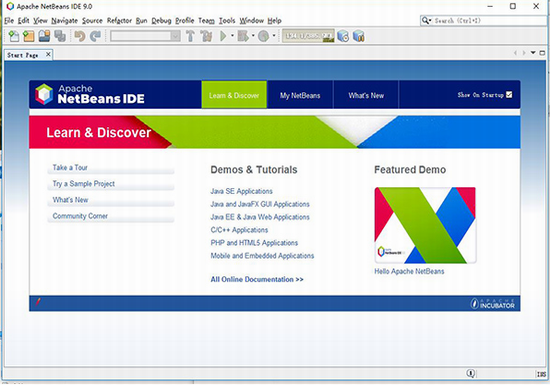The height and width of the screenshot is (385, 550).
Task: Open the project configuration combo box
Action: 145,36
